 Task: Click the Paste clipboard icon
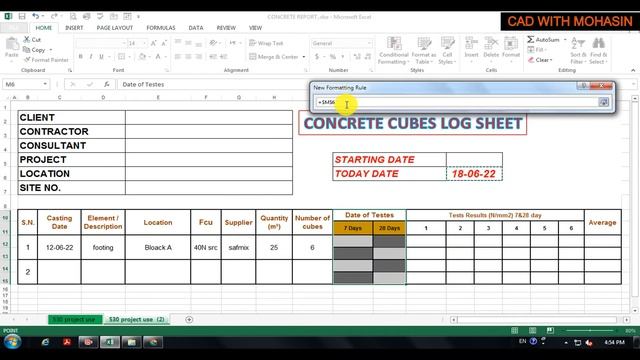(x=12, y=44)
